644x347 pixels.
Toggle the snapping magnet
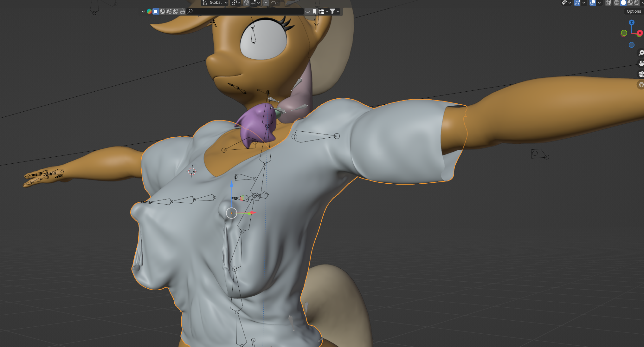pyautogui.click(x=246, y=3)
